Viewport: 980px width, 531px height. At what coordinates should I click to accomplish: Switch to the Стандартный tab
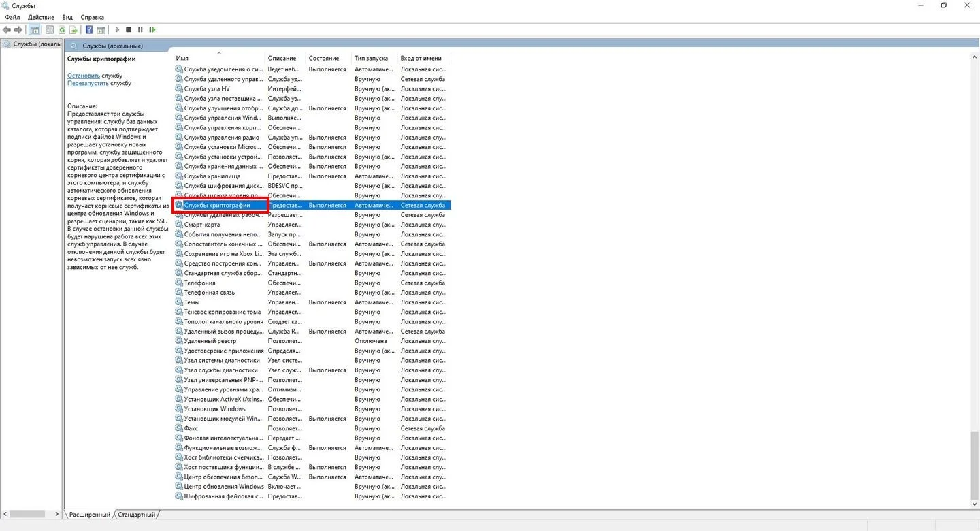pos(136,515)
